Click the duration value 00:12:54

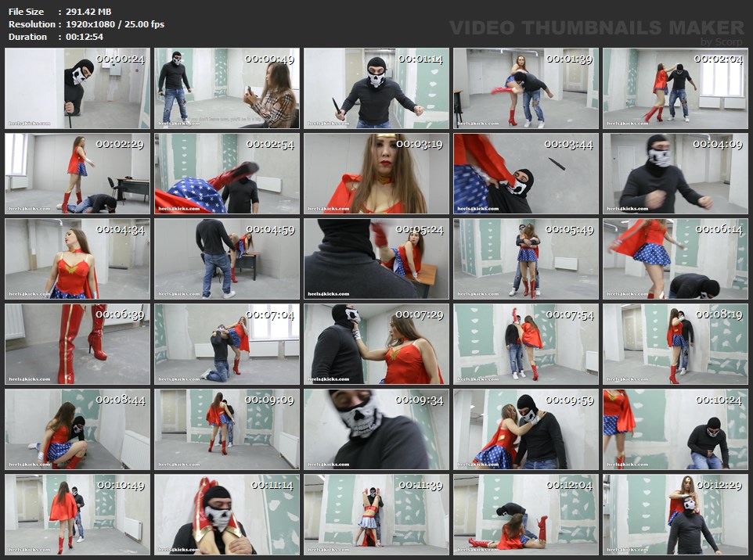click(x=85, y=37)
